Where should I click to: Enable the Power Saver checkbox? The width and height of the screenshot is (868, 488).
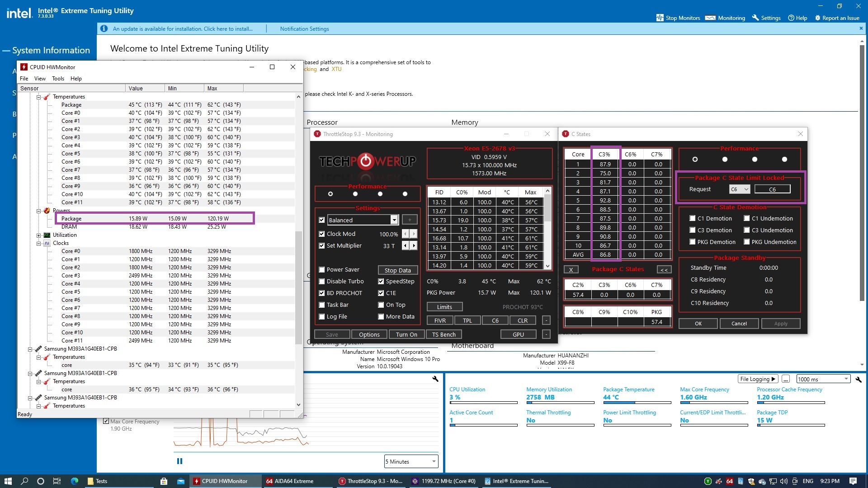(322, 270)
